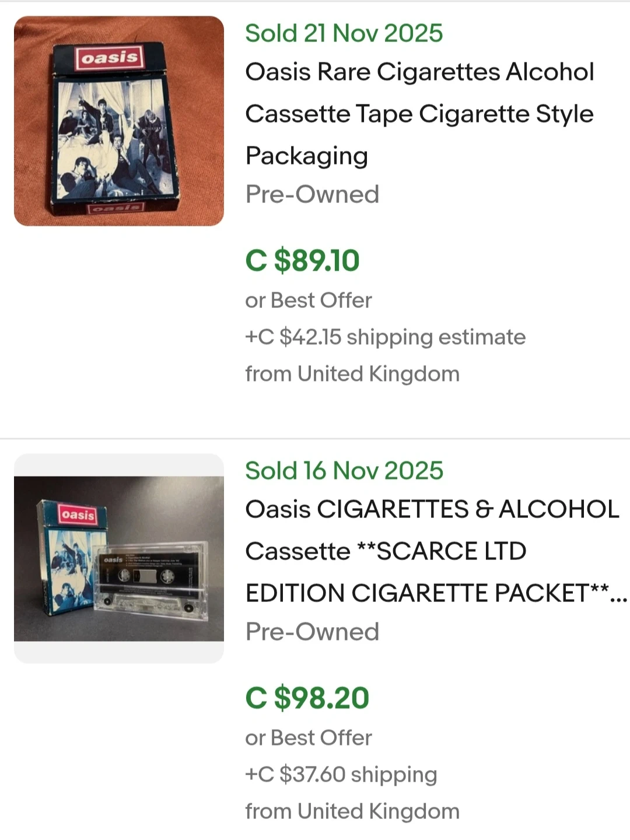Open the second listing's cassette and box thumbnail
Image resolution: width=630 pixels, height=840 pixels.
pyautogui.click(x=118, y=558)
